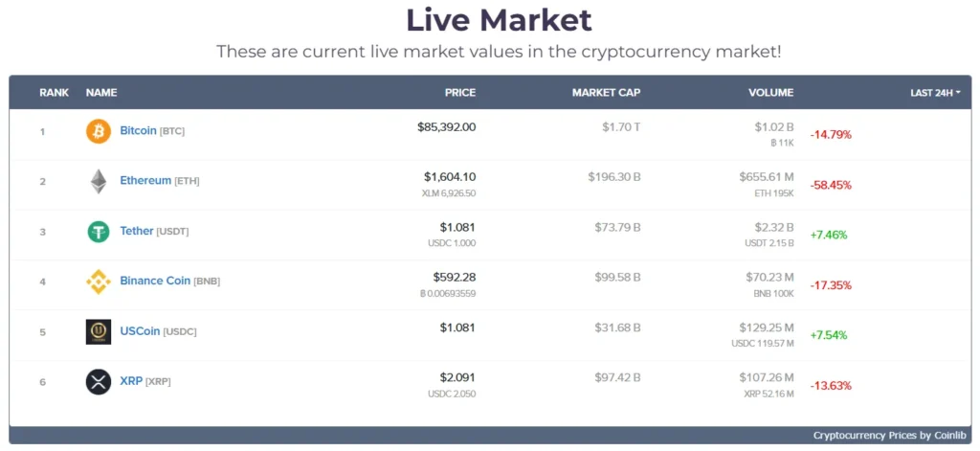Open the Tether name link
The width and height of the screenshot is (980, 451).
tap(137, 231)
